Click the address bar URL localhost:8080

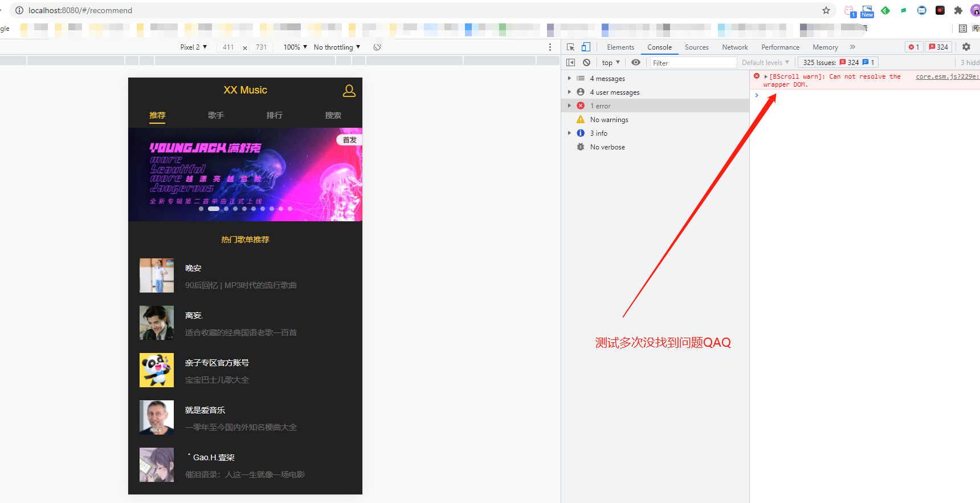click(80, 10)
